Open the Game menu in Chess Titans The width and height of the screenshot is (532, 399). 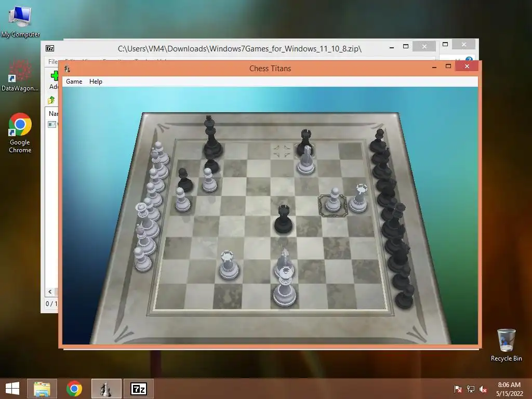(x=74, y=82)
